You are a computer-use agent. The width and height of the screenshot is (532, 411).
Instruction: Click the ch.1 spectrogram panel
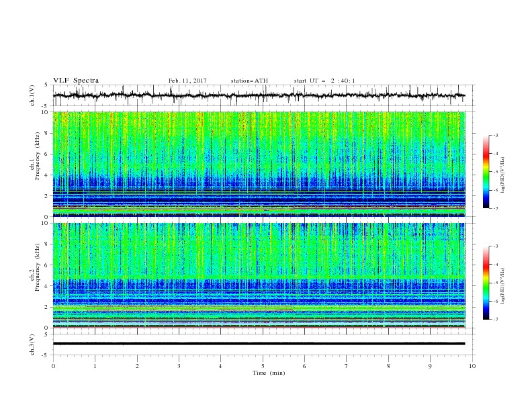coord(259,164)
